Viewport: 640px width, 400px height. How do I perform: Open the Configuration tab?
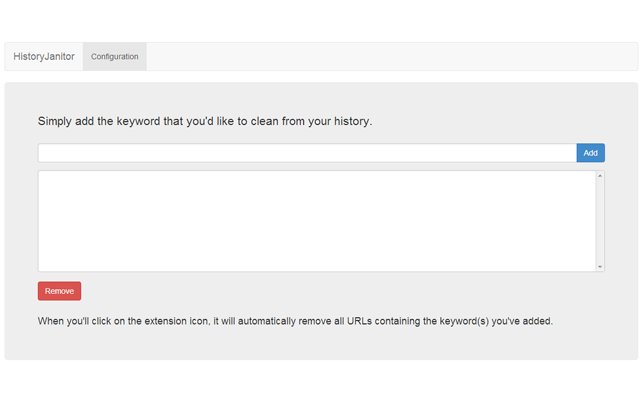coord(115,57)
